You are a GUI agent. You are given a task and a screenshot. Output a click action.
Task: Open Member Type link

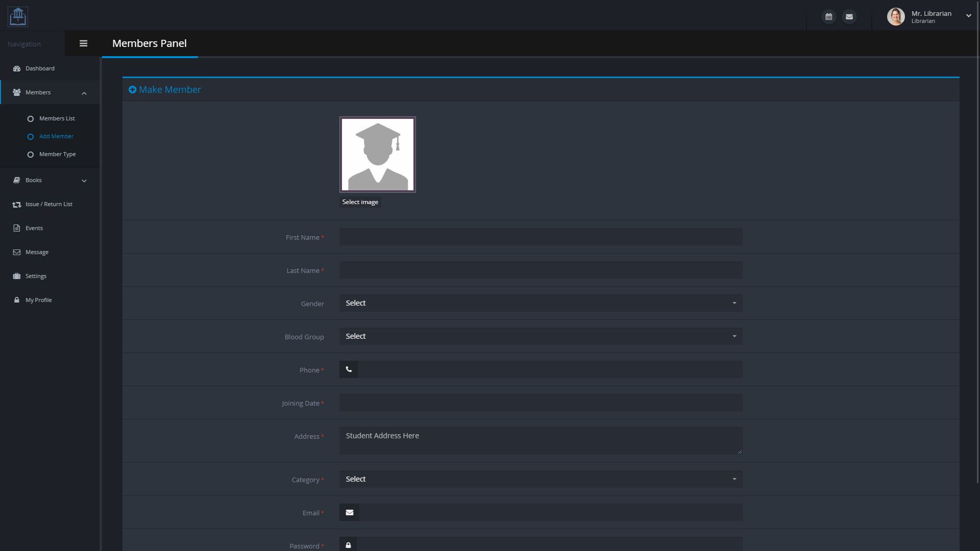click(57, 154)
